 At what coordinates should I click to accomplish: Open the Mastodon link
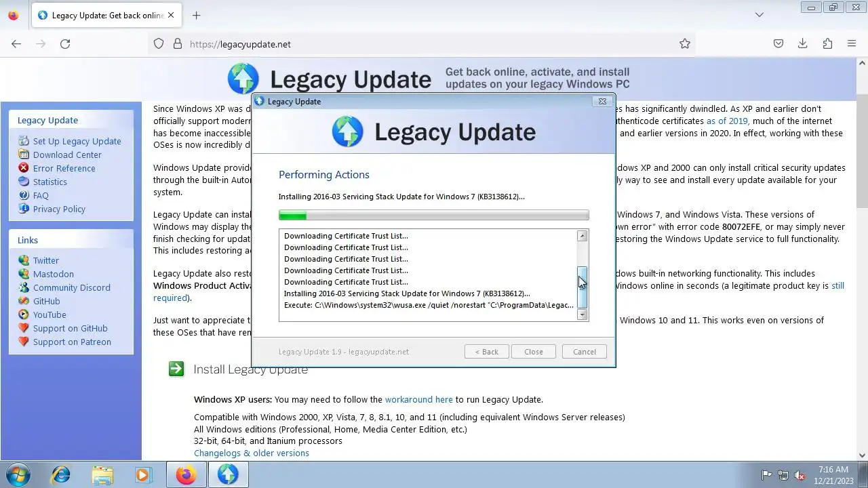[54, 274]
